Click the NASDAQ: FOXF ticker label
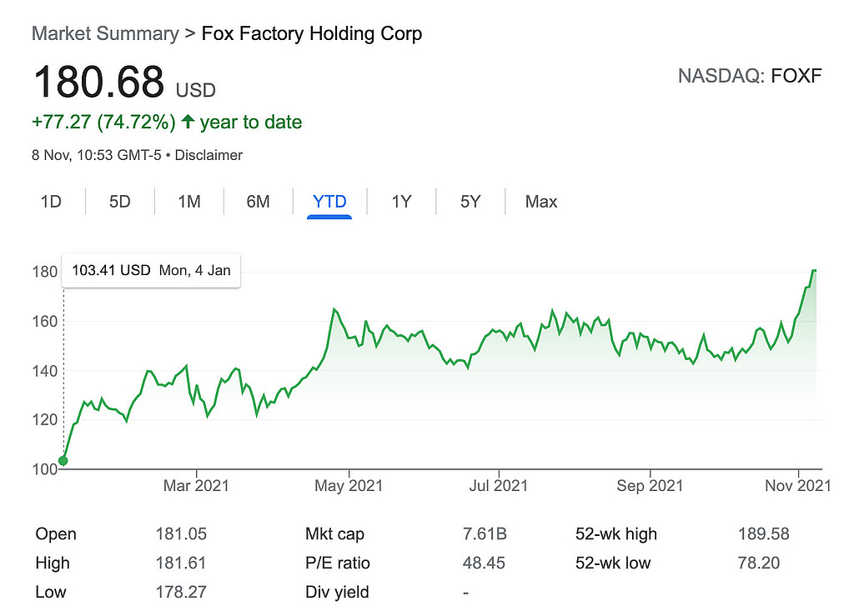This screenshot has height=616, width=854. pyautogui.click(x=750, y=77)
